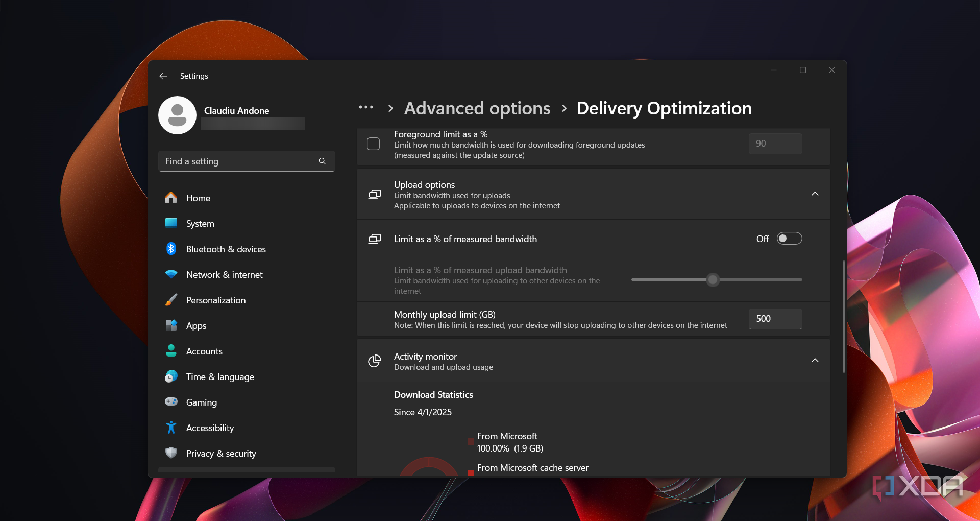Click the Upload options devices icon
Screen dimensions: 980x521
[x=375, y=195]
